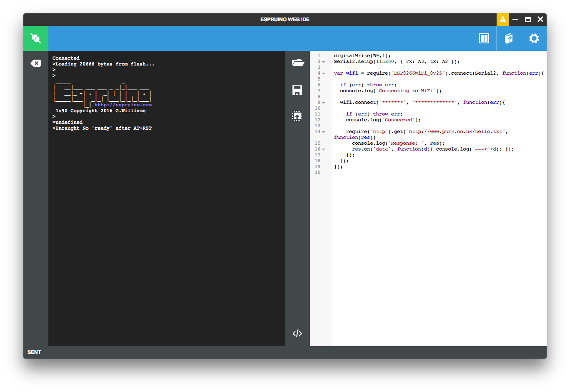The image size is (570, 392).
Task: Click line number 1 in the gutter
Action: (319, 55)
